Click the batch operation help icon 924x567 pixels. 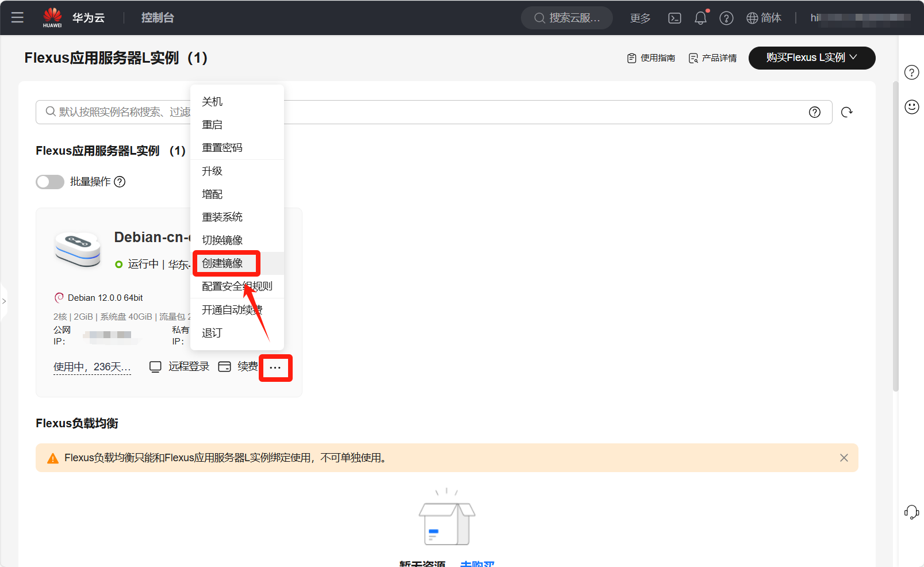point(120,182)
